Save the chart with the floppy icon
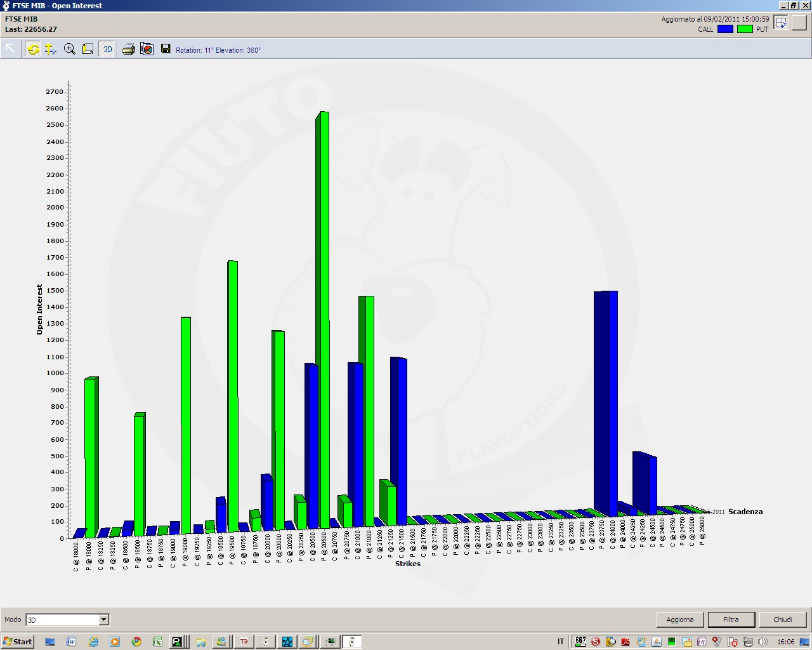Screen dimensions: 812x650 (x=166, y=49)
